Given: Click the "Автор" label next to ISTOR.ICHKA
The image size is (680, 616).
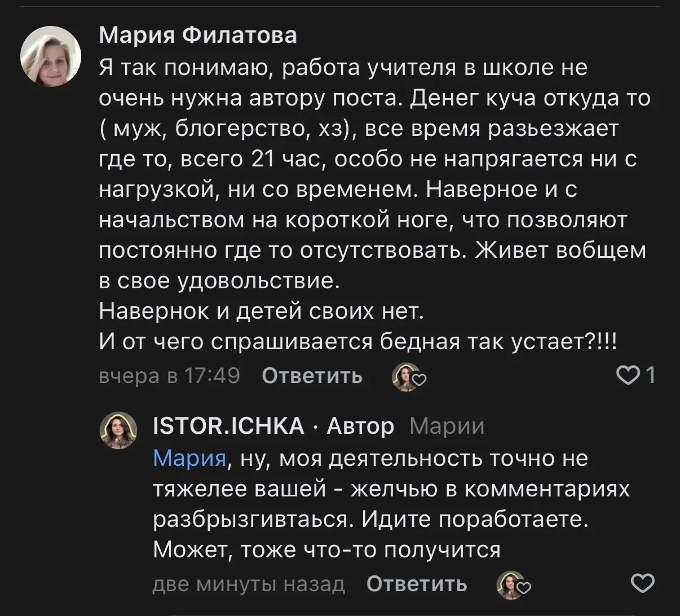Looking at the screenshot, I should (360, 426).
